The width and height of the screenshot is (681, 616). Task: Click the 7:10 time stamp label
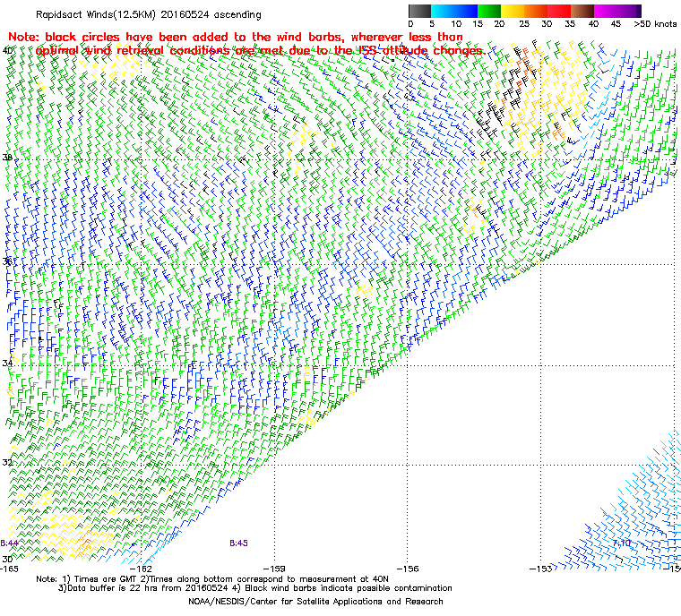(x=622, y=543)
